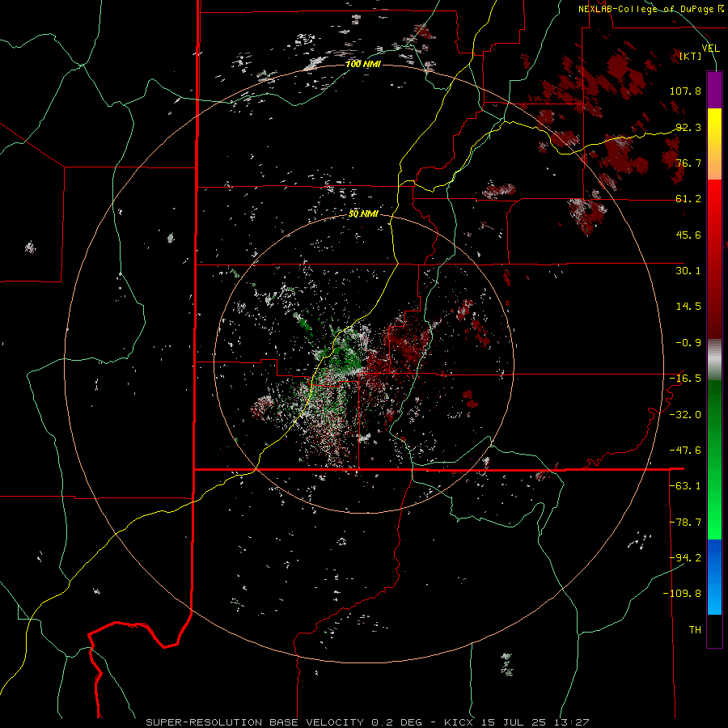Click the 30.1 legend value

(688, 271)
